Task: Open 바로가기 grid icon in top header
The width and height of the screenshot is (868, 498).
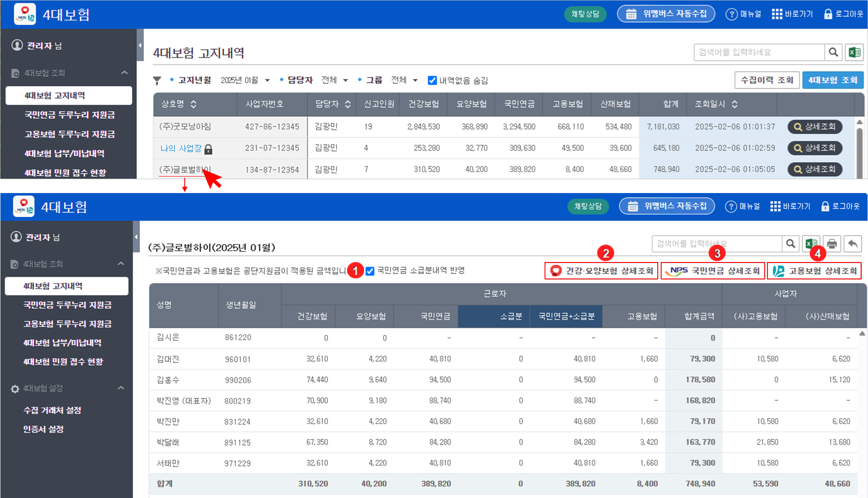Action: click(777, 14)
